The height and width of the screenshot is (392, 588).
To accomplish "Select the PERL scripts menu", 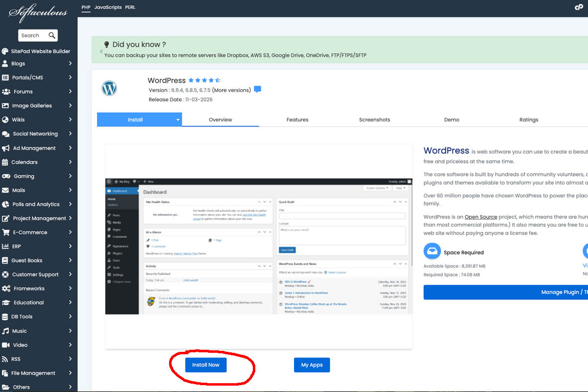I will [130, 7].
